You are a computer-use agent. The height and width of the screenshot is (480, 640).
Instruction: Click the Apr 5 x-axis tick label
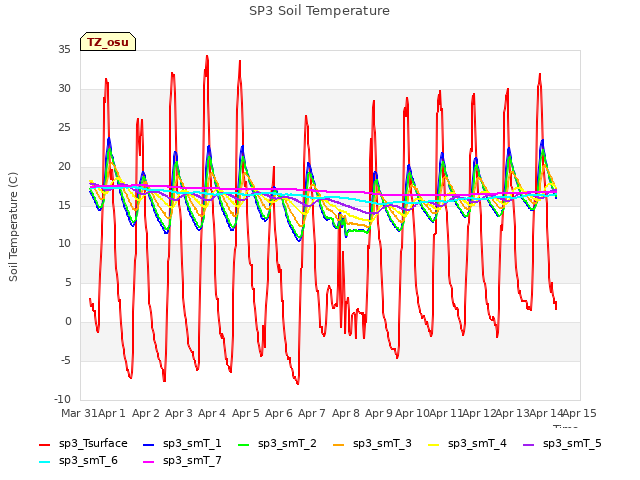(246, 413)
